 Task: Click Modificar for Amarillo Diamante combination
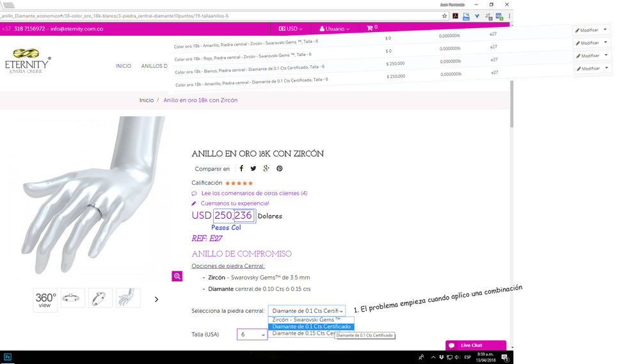(588, 68)
